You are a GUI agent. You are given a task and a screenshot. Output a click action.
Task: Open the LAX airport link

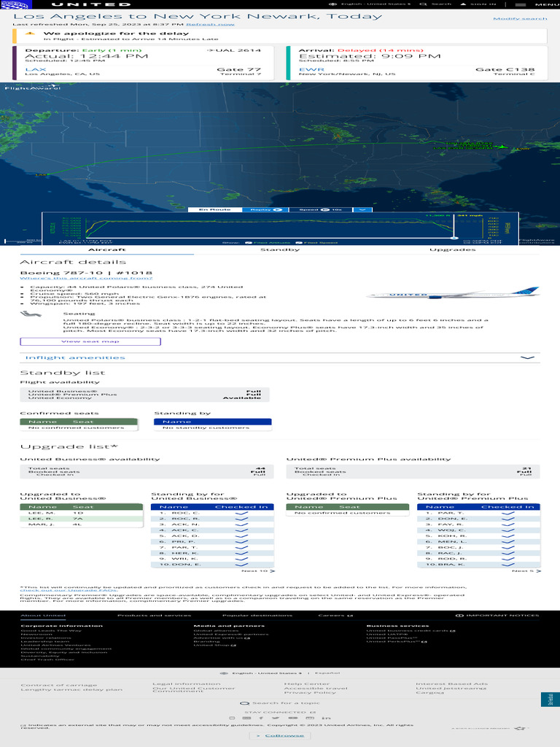coord(36,69)
